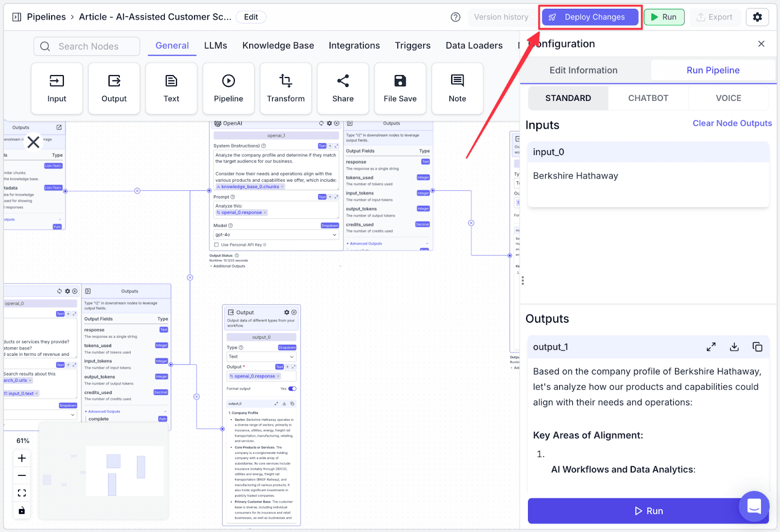Open Version history
The width and height of the screenshot is (780, 532).
pos(501,17)
